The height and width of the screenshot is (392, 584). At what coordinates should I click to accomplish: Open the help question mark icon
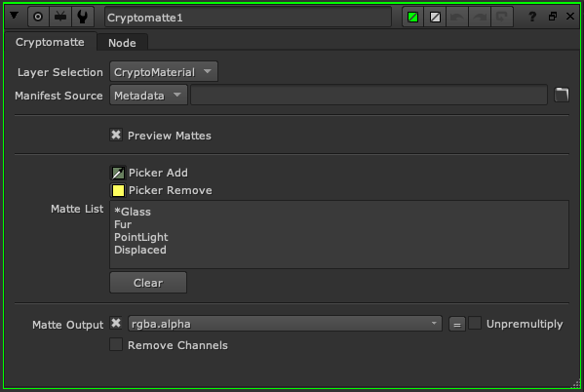(532, 17)
